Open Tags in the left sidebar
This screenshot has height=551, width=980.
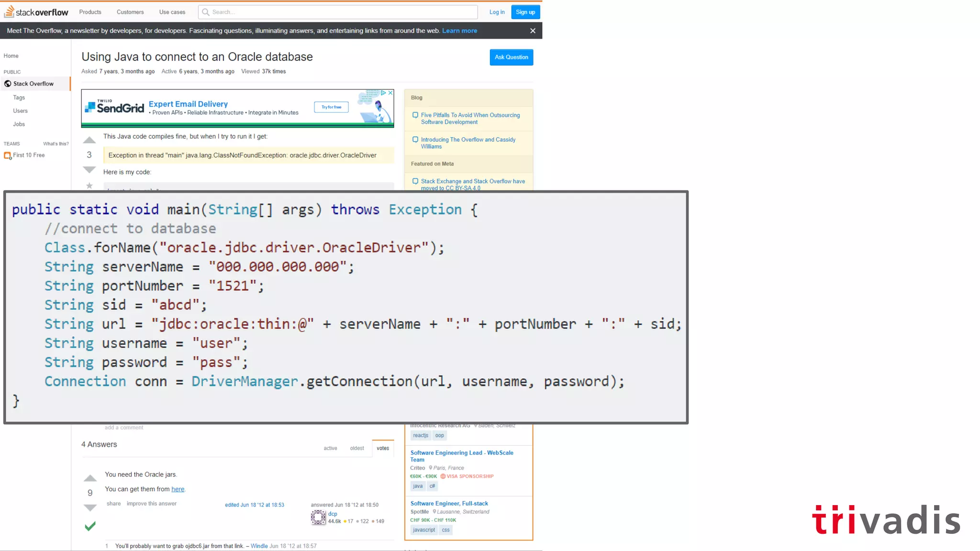pyautogui.click(x=19, y=98)
